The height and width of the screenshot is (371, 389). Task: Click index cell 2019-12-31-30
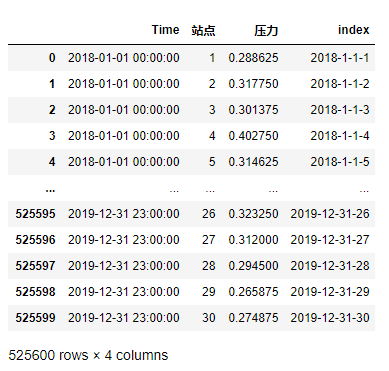(x=330, y=318)
